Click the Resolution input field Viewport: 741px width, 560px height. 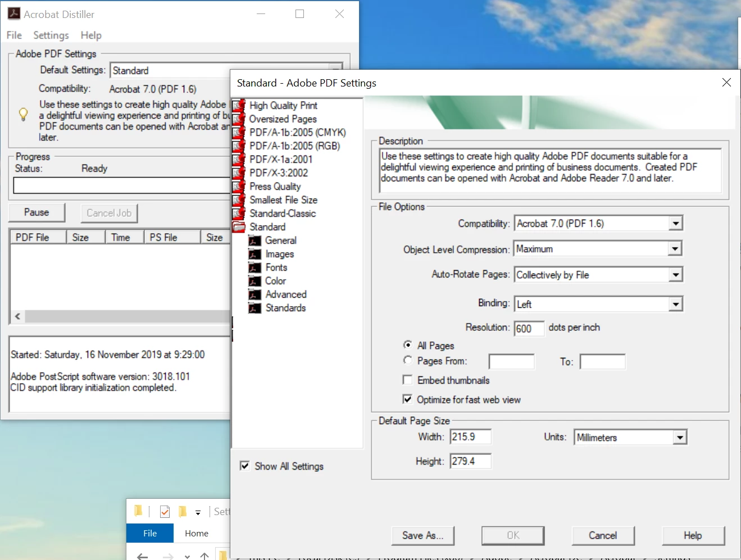point(529,328)
